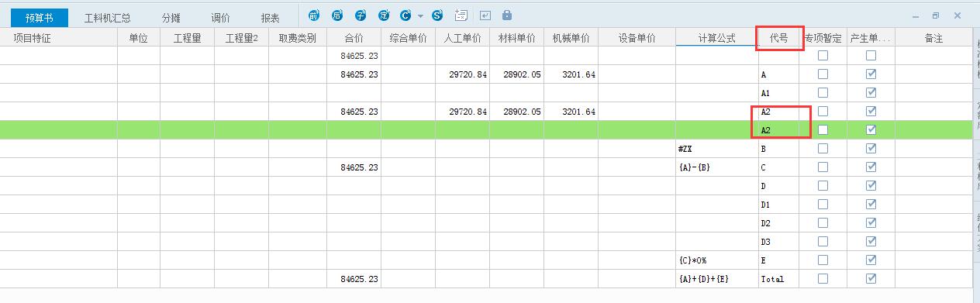
Task: Open the calculator-sheet toolbar icon
Action: (461, 15)
